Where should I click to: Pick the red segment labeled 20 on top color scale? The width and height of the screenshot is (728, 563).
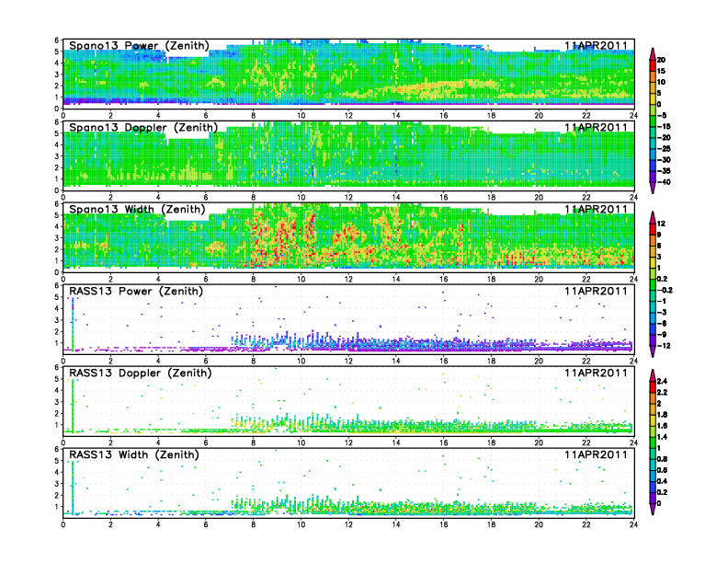coord(653,65)
